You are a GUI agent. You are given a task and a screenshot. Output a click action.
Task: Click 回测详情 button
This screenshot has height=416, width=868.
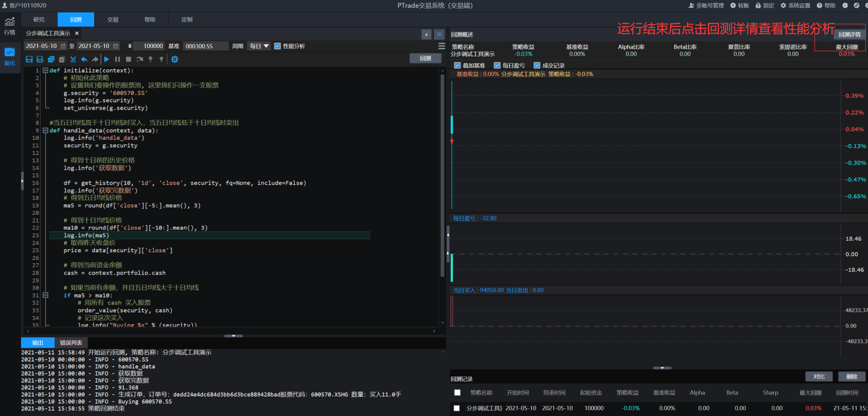850,34
